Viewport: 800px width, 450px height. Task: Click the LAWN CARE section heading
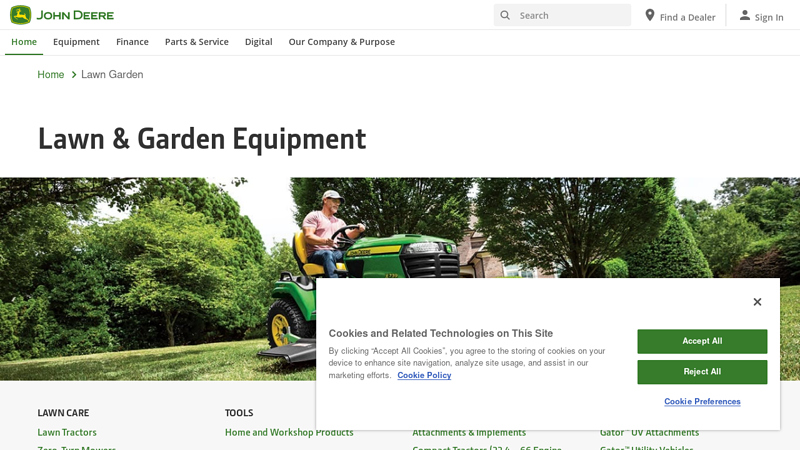(x=63, y=413)
